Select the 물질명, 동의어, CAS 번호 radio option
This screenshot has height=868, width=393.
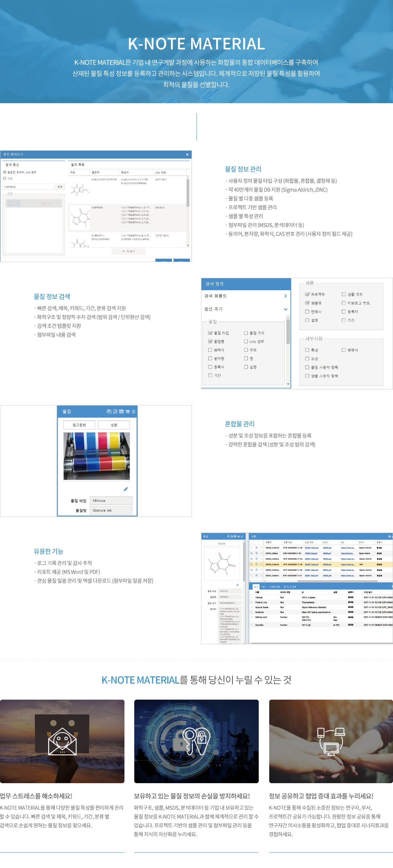[5, 172]
